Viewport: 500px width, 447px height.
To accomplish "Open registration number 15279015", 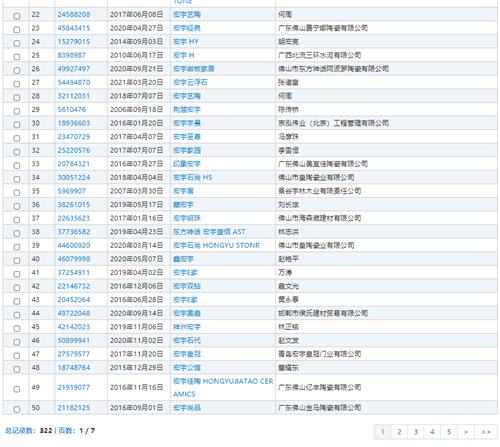I will coord(74,42).
